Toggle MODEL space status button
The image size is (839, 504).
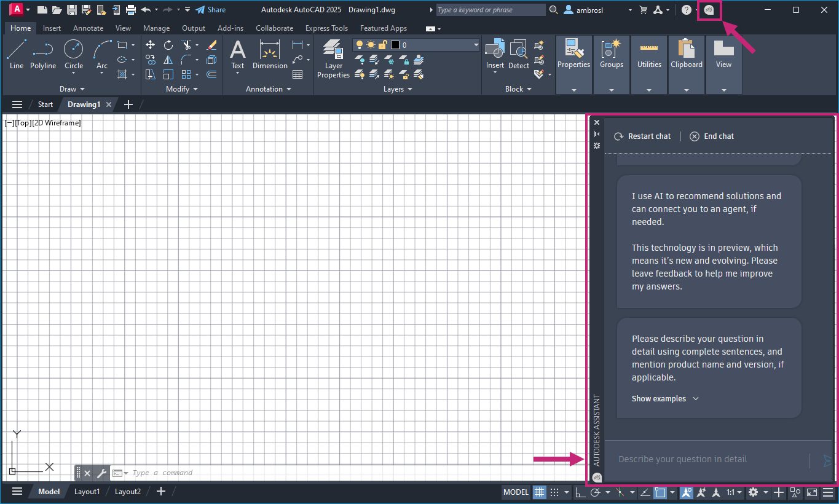tap(516, 492)
